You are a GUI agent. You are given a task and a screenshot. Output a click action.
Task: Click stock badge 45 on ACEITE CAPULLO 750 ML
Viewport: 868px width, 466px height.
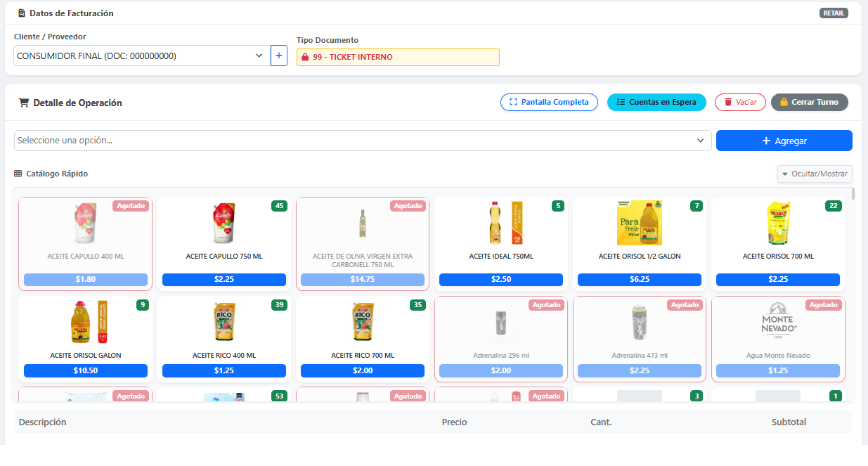pos(280,206)
